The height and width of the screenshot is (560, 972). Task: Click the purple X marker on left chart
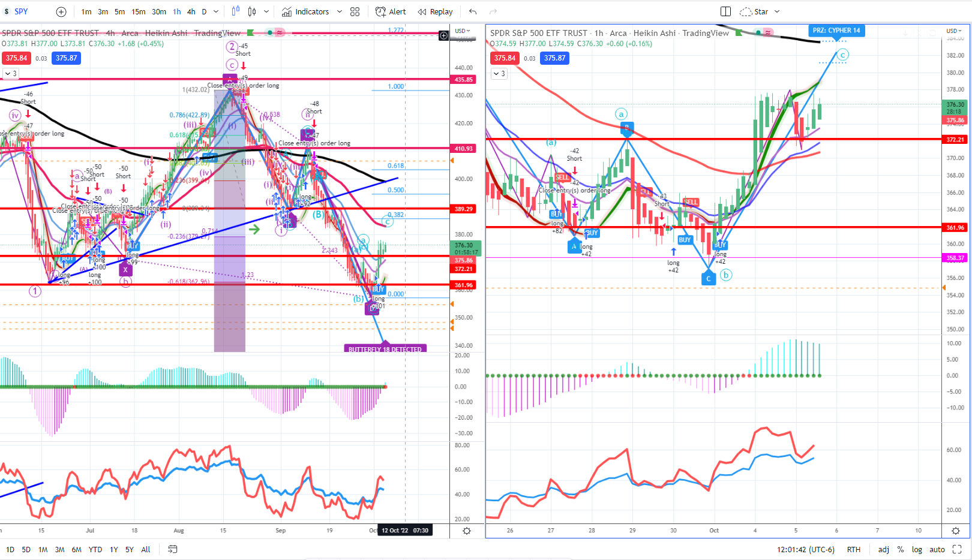click(x=125, y=270)
